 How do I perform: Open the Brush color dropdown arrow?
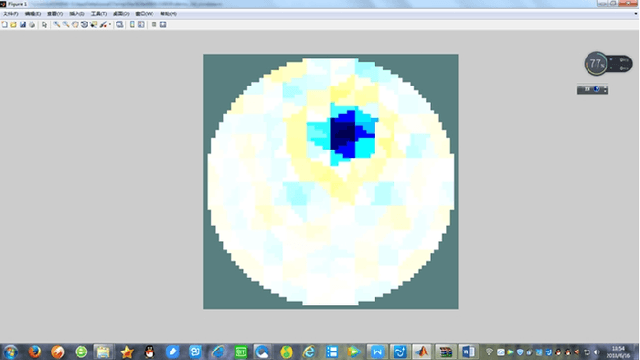110,25
